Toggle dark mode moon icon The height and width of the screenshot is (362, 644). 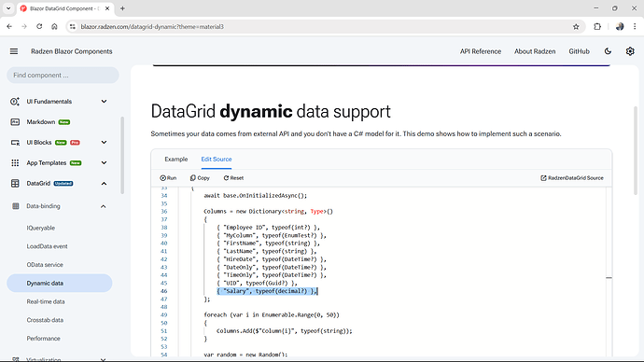coord(608,51)
